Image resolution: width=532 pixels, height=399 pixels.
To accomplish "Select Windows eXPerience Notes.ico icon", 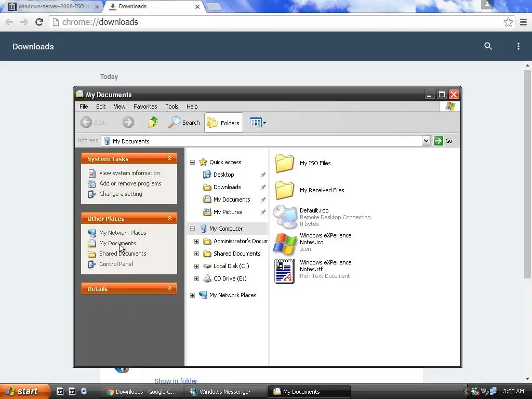I will coord(284,244).
